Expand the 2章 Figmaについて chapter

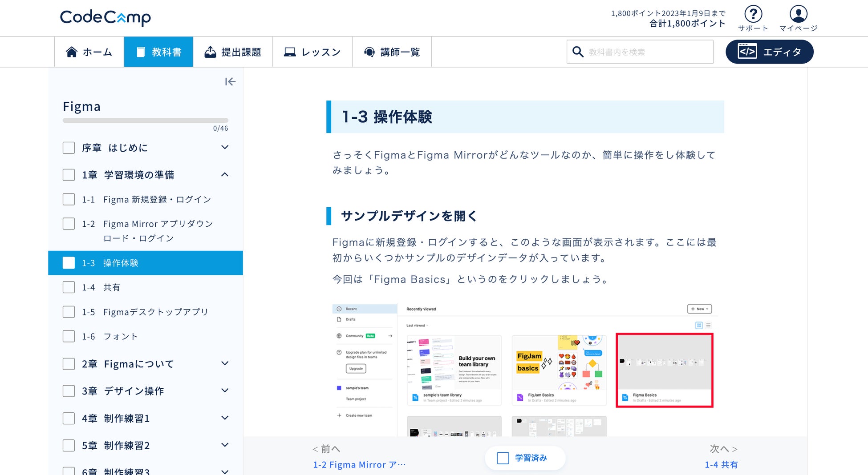[225, 363]
